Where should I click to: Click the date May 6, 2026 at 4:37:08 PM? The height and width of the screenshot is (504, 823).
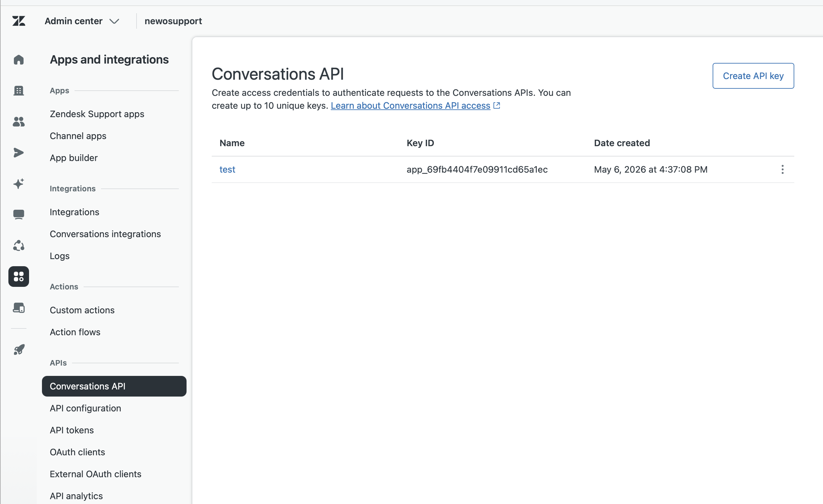point(651,169)
